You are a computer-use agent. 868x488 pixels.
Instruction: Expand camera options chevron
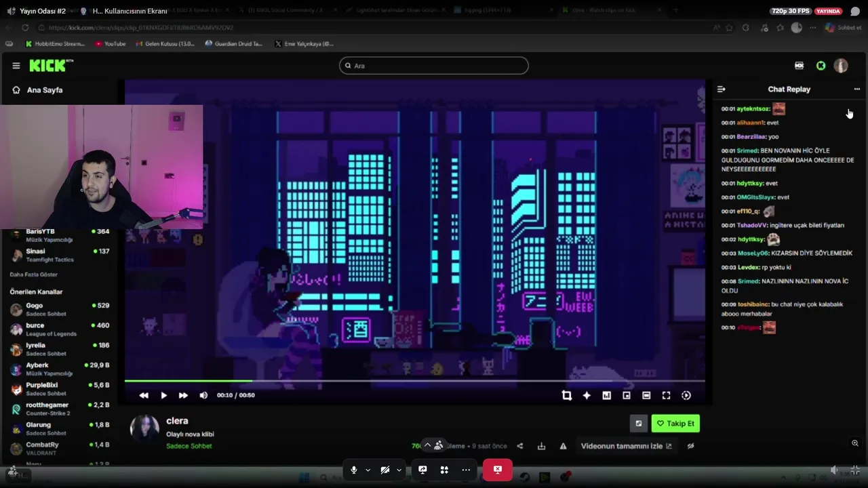point(399,470)
